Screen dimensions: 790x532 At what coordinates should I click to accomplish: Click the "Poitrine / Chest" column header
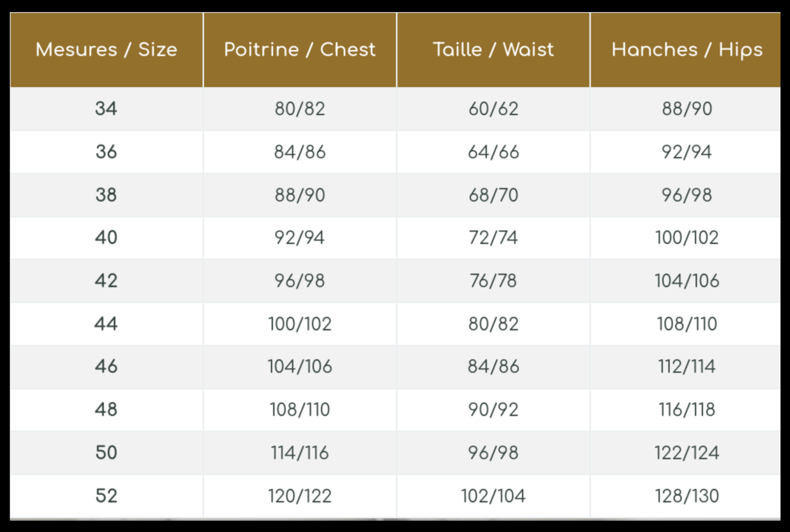point(300,50)
